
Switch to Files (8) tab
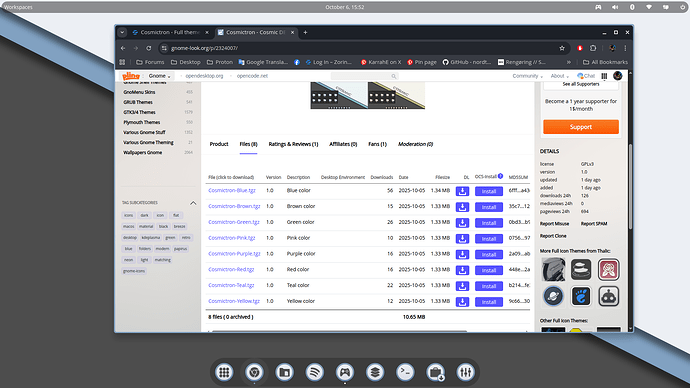click(248, 144)
